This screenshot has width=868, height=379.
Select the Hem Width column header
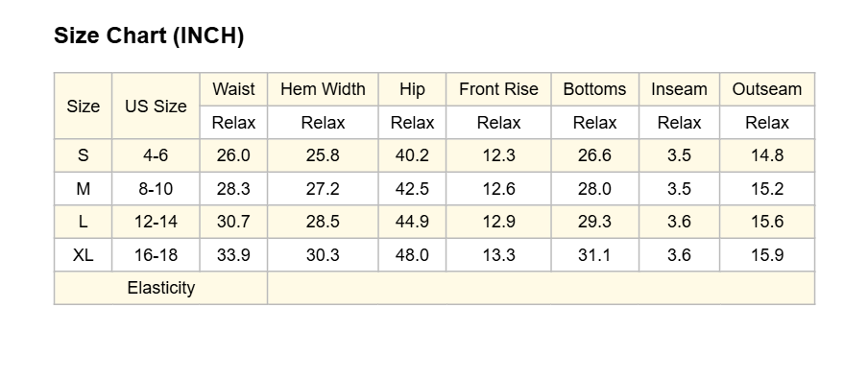pyautogui.click(x=323, y=89)
